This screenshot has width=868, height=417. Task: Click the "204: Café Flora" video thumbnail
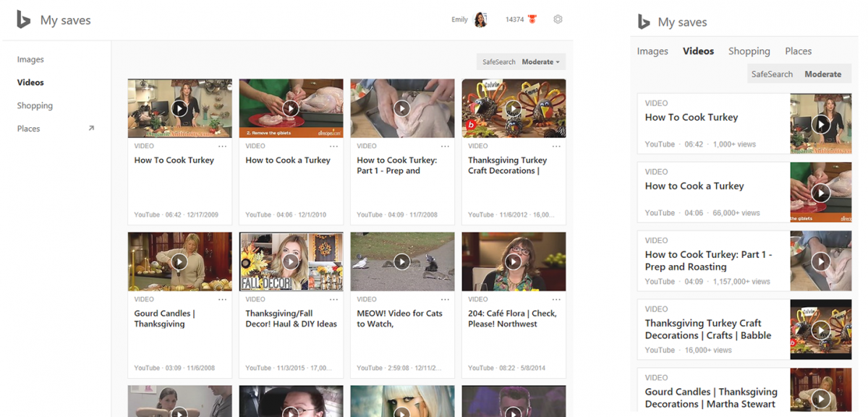point(514,261)
